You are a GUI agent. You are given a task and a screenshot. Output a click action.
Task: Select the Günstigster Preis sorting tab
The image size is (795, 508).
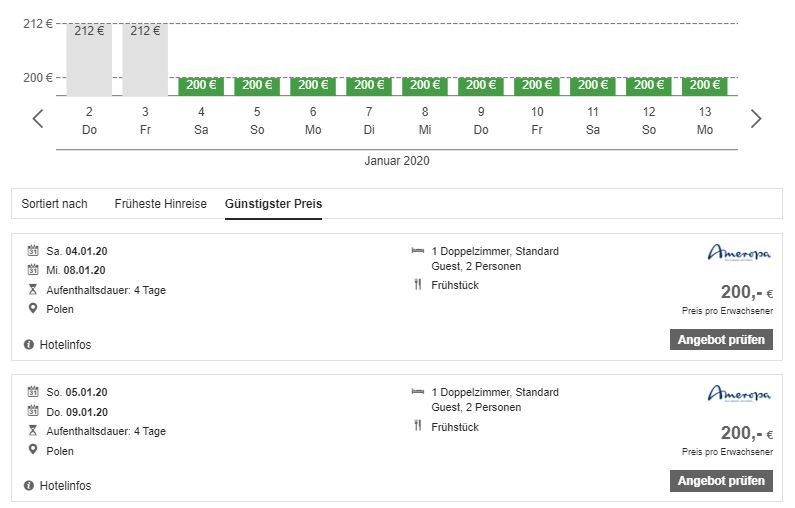point(273,204)
